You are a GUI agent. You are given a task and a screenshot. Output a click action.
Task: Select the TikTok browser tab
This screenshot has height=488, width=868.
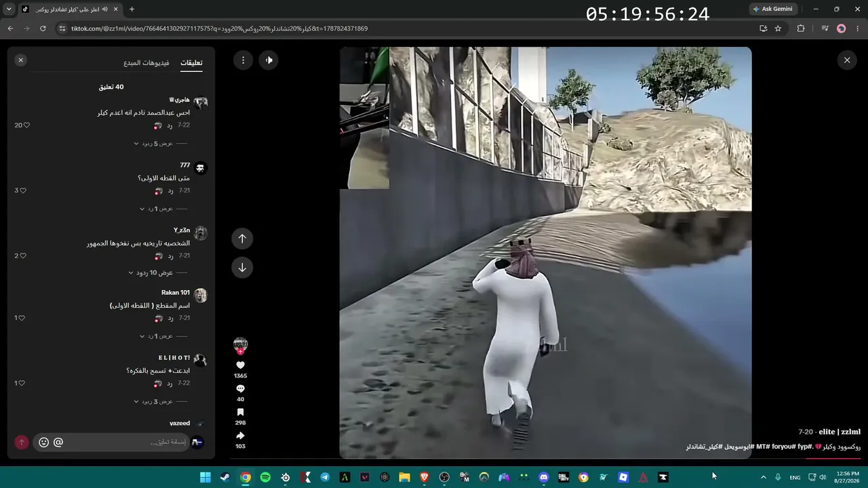tap(69, 9)
